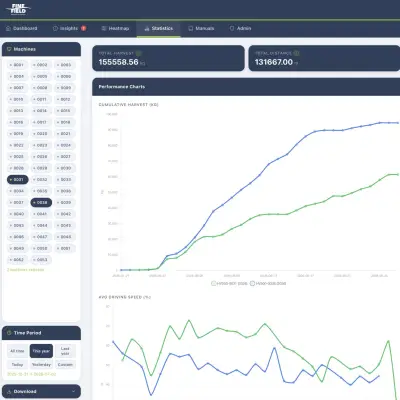Open Dashboard via its home icon
This screenshot has width=400, height=400.
pos(9,29)
